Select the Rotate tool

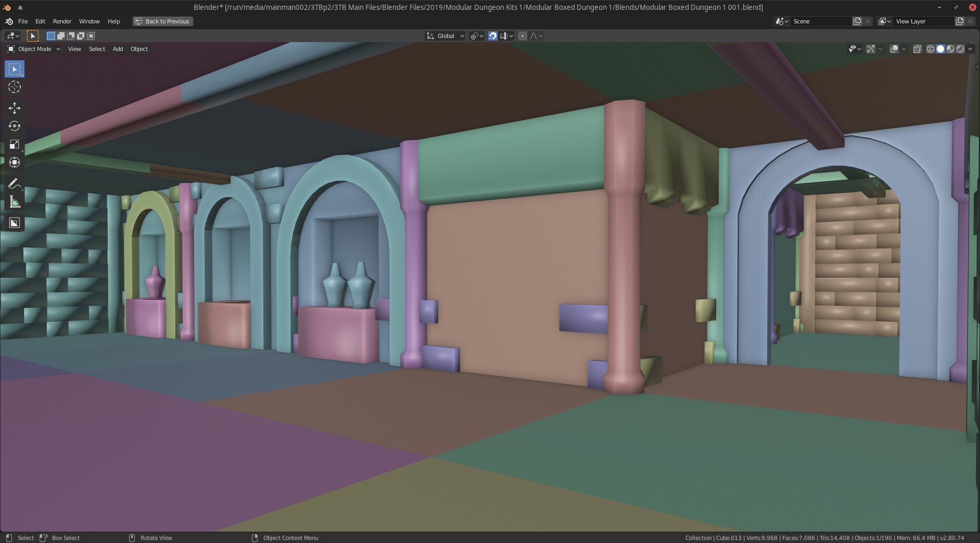[x=14, y=126]
